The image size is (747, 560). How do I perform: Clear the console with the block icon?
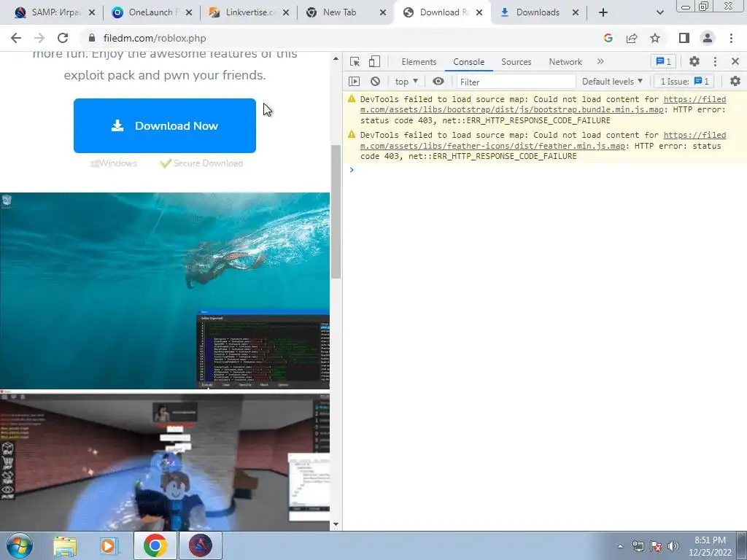tap(376, 82)
